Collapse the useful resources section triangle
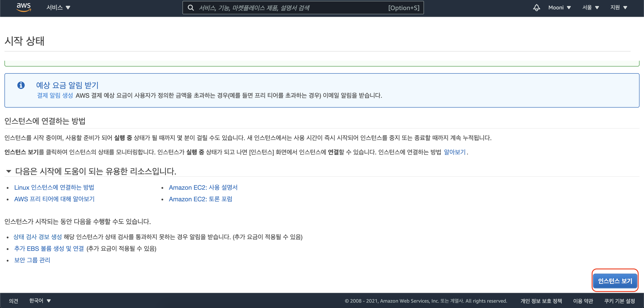This screenshot has height=308, width=644. (9, 171)
